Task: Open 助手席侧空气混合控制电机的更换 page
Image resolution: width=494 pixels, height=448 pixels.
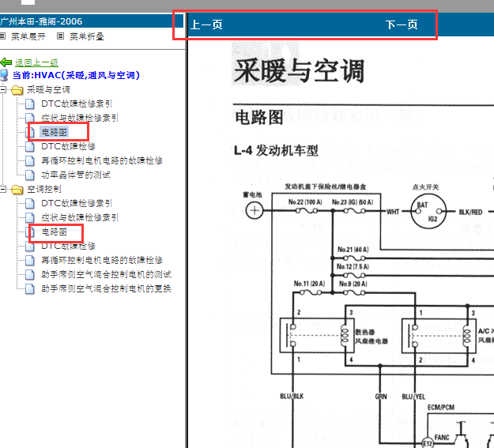Action: (107, 288)
